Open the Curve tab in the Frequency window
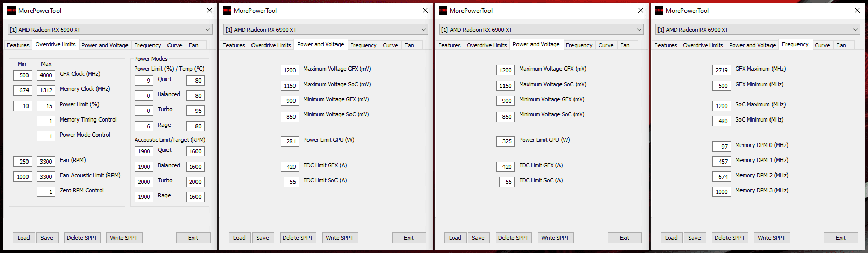This screenshot has height=253, width=868. (822, 45)
